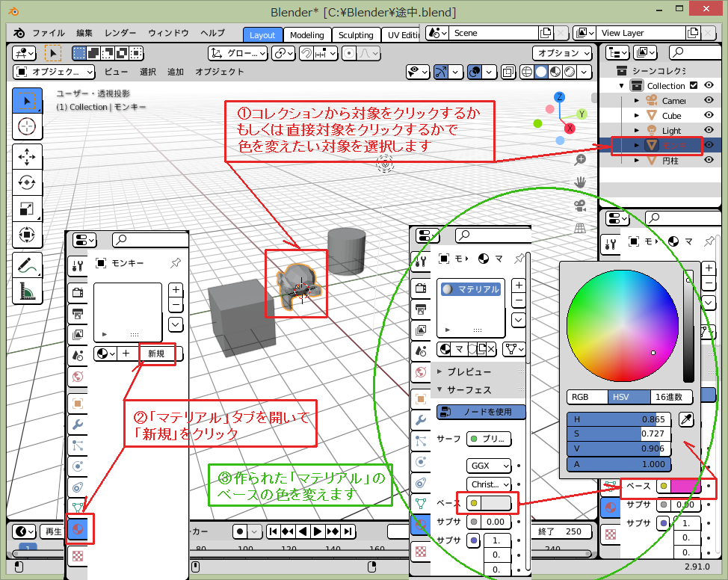Open the オプション dropdown
The width and height of the screenshot is (728, 580).
[562, 53]
